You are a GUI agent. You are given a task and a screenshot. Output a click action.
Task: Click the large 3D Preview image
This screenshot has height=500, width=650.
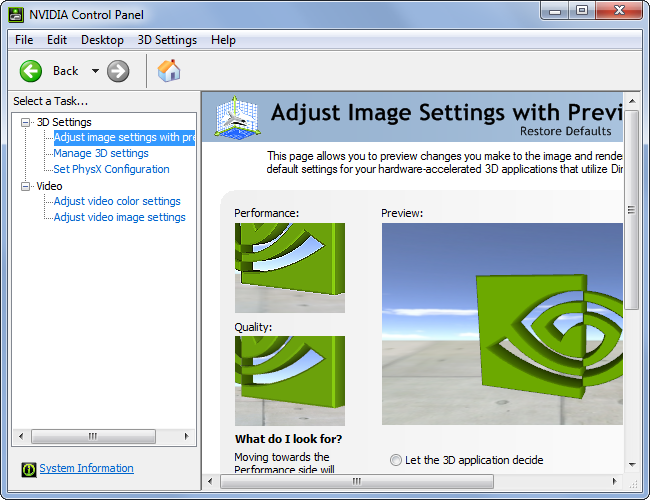coord(502,324)
